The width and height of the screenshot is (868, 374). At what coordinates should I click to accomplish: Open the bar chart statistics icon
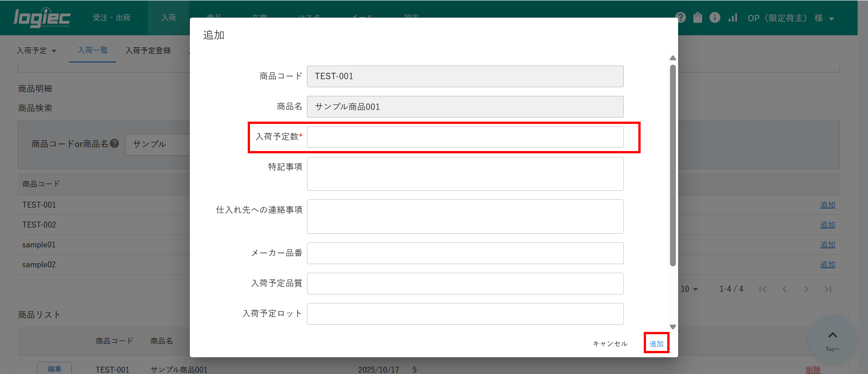click(733, 18)
